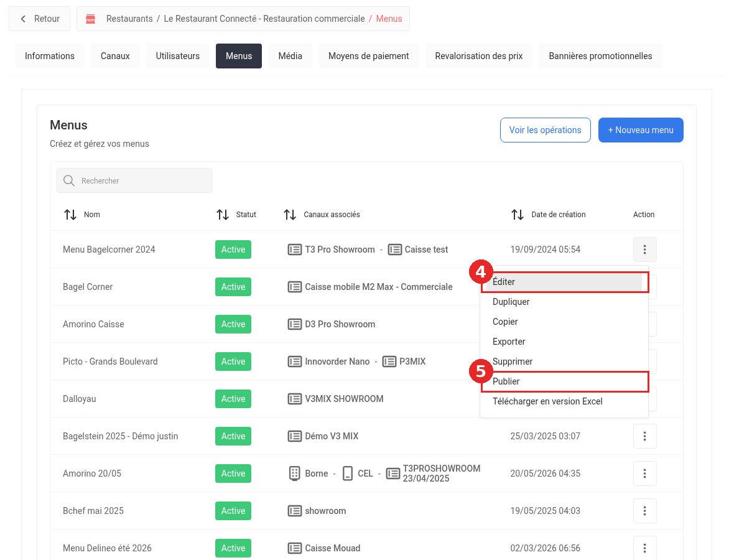Image resolution: width=734 pixels, height=560 pixels.
Task: Click the Borne kiosk channel icon
Action: [x=294, y=474]
